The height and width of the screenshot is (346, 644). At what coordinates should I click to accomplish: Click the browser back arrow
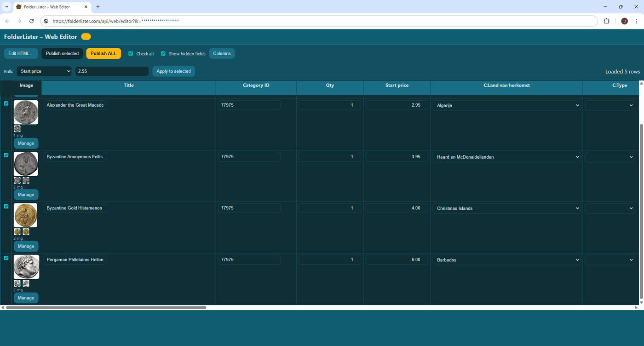pyautogui.click(x=7, y=21)
